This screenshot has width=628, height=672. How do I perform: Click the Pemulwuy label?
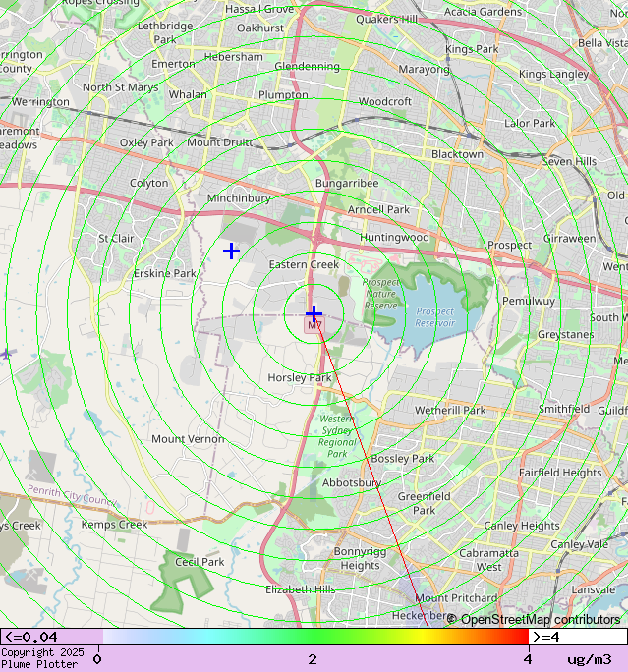529,301
